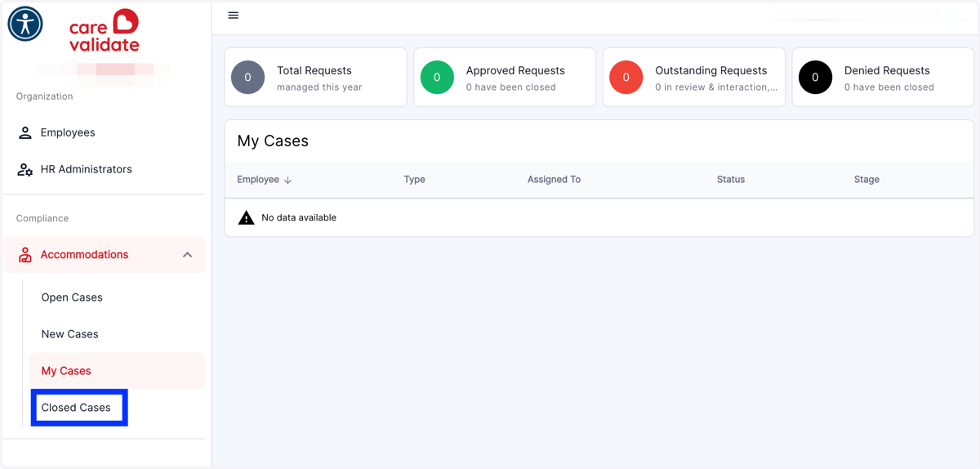This screenshot has width=980, height=469.
Task: Click the Compliance section label
Action: [x=42, y=219]
